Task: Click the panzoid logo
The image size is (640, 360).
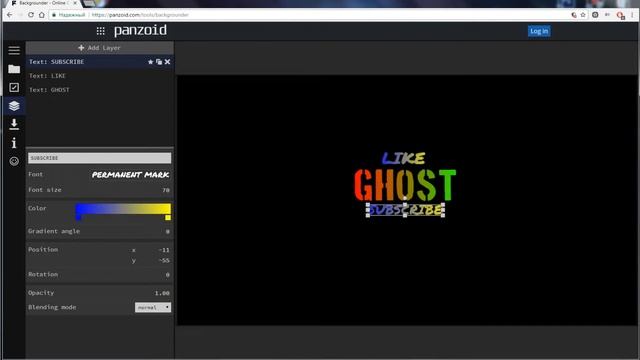Action: pos(140,31)
